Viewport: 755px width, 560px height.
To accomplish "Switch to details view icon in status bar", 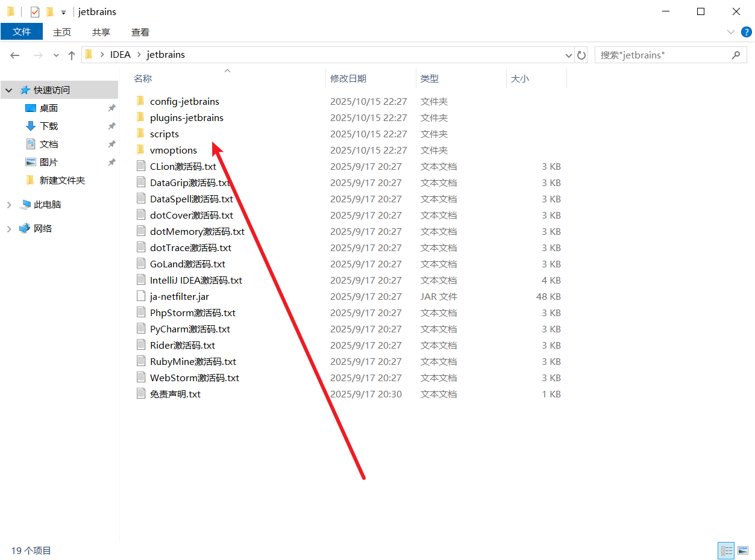I will pyautogui.click(x=727, y=550).
